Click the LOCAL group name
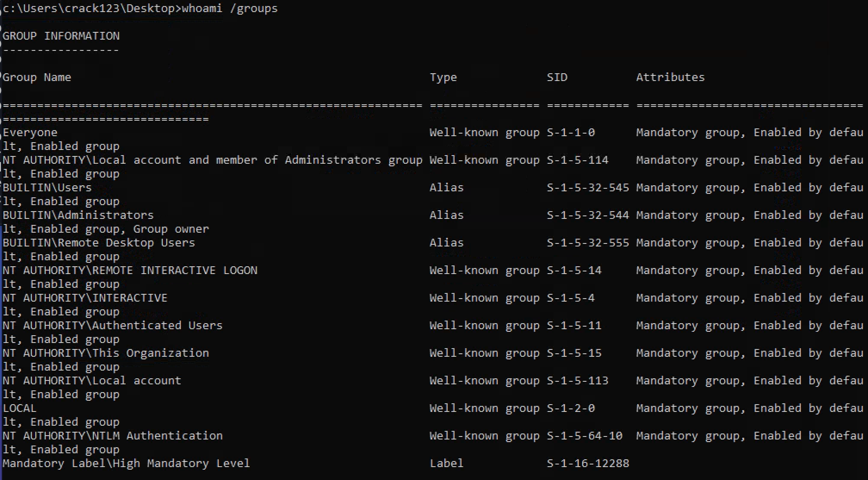The image size is (868, 480). click(19, 408)
